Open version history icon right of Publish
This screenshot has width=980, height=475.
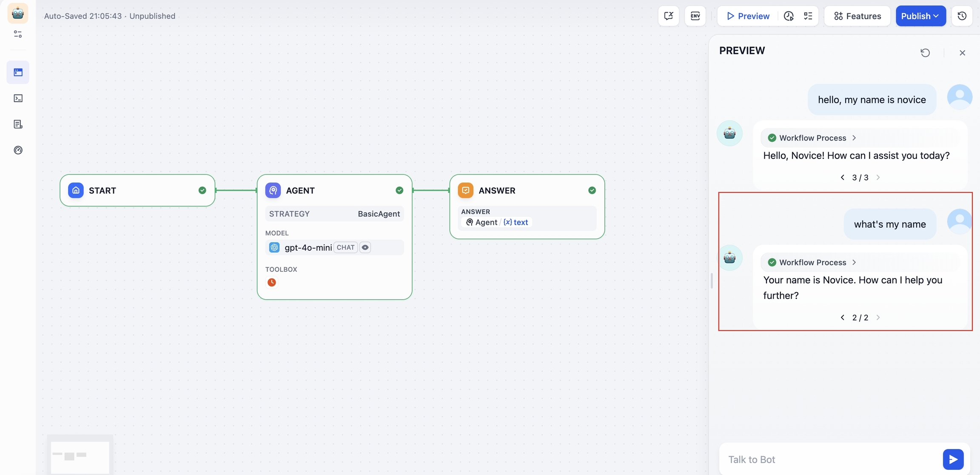click(962, 16)
